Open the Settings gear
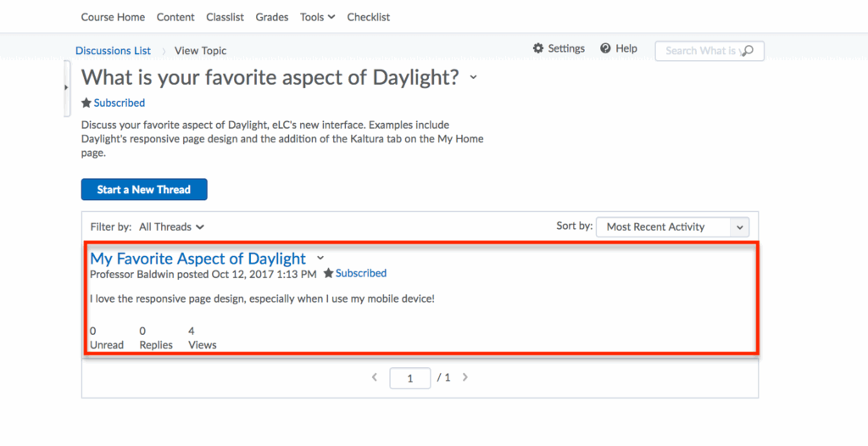 538,49
